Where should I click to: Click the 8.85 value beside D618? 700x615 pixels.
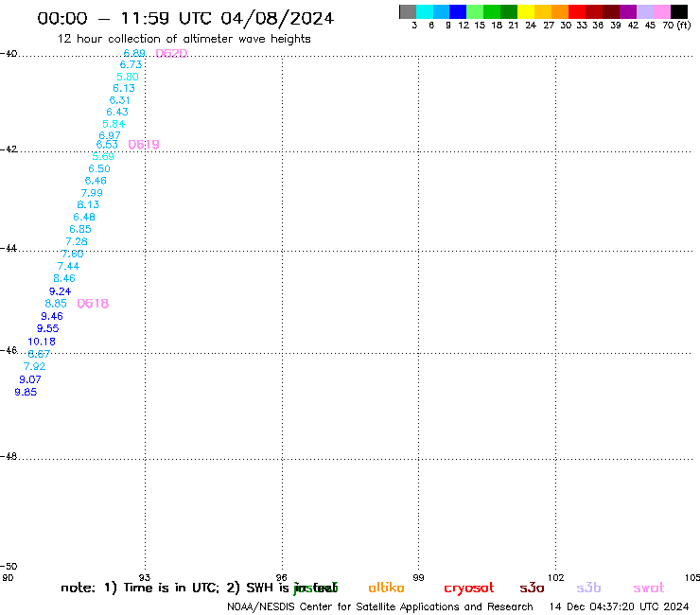point(56,304)
